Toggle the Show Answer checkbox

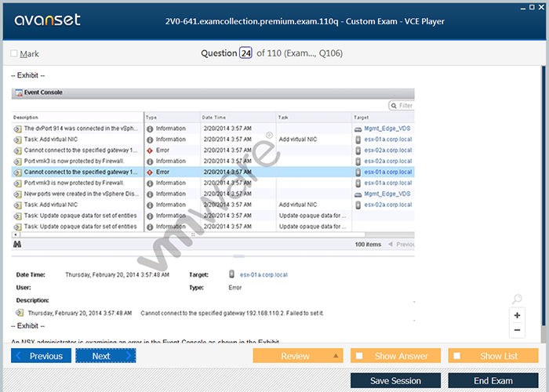coord(359,356)
